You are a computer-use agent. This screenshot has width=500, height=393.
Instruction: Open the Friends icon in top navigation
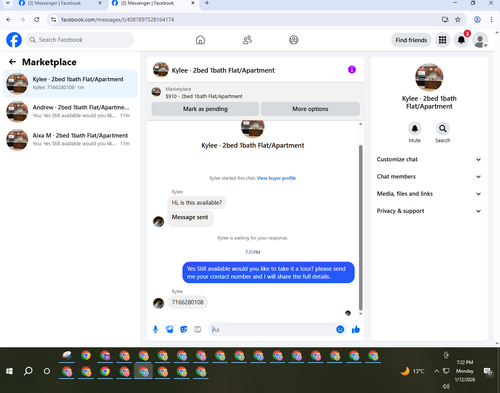coord(247,40)
